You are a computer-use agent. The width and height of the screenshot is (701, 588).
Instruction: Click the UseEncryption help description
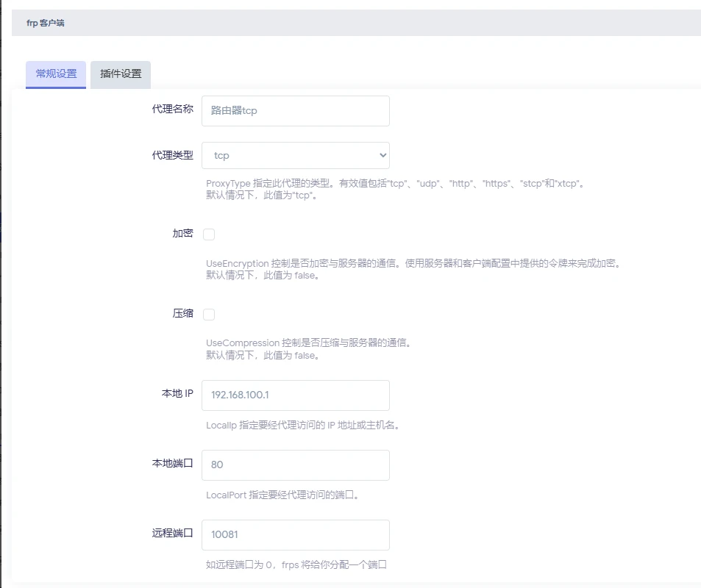tap(414, 269)
